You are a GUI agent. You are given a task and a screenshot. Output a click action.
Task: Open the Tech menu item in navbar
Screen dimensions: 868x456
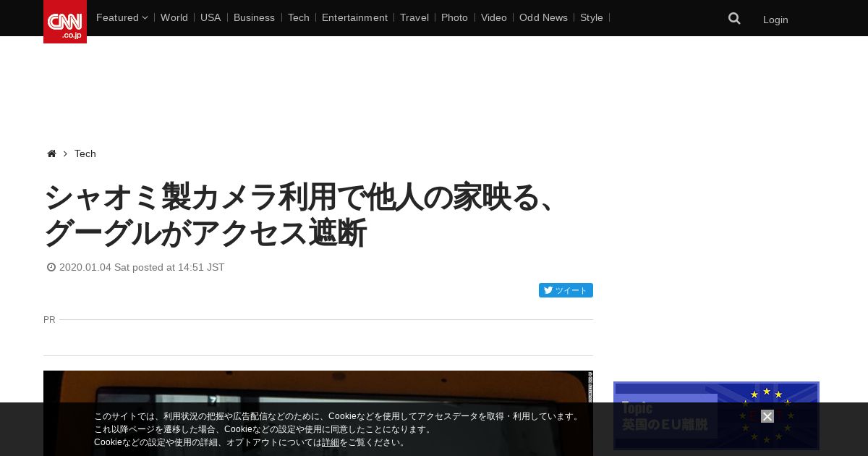299,17
